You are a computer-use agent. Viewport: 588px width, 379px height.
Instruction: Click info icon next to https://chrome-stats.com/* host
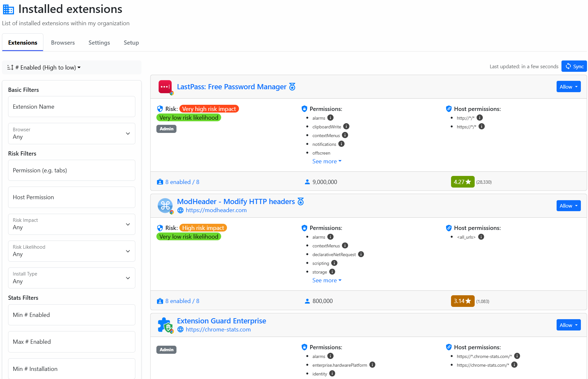[x=514, y=365]
